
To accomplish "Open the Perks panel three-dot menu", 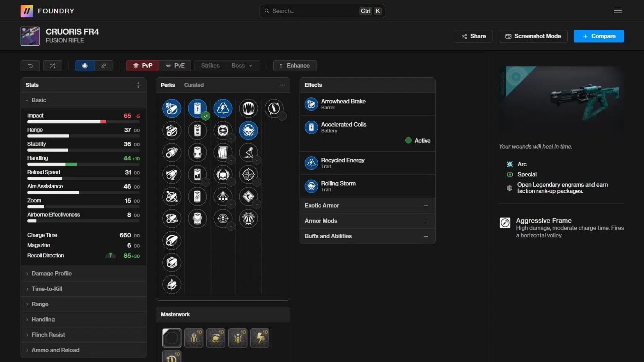I will (282, 85).
